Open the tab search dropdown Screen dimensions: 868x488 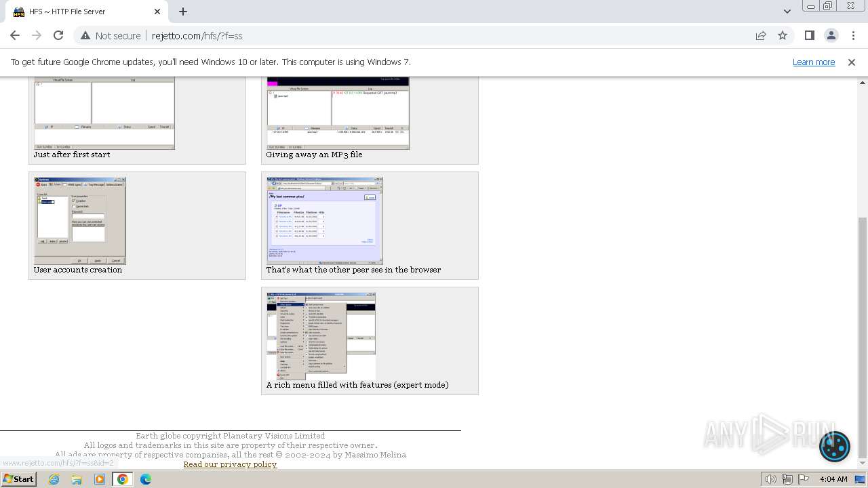pyautogui.click(x=787, y=12)
